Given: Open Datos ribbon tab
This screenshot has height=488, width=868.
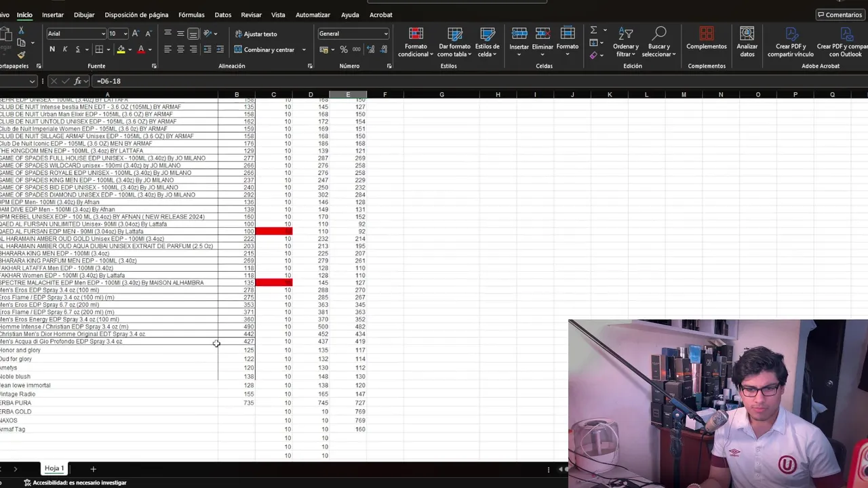Looking at the screenshot, I should click(x=222, y=15).
